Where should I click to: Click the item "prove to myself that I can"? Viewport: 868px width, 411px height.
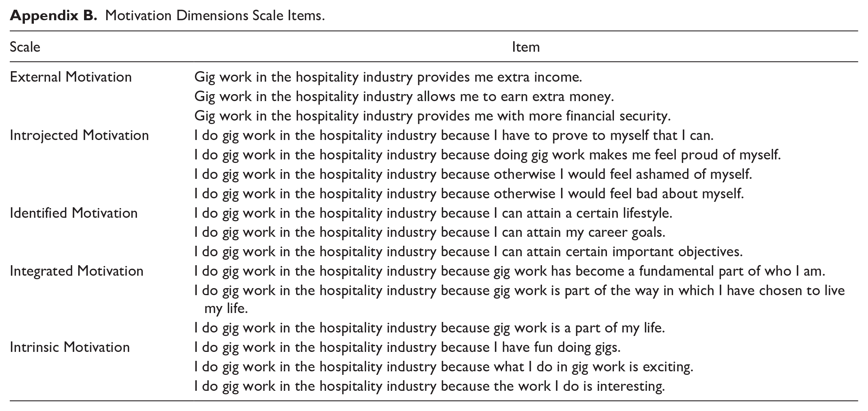click(x=454, y=135)
